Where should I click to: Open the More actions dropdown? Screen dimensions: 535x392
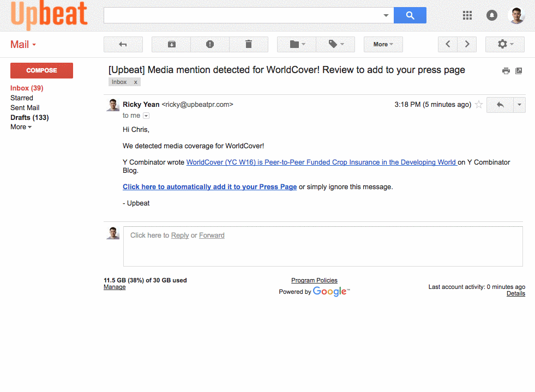[x=383, y=44]
